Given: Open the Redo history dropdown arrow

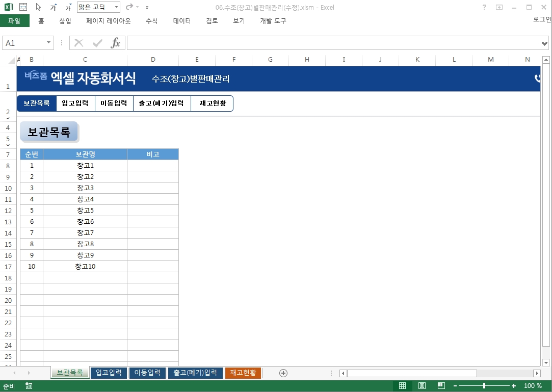Looking at the screenshot, I should pyautogui.click(x=138, y=7).
